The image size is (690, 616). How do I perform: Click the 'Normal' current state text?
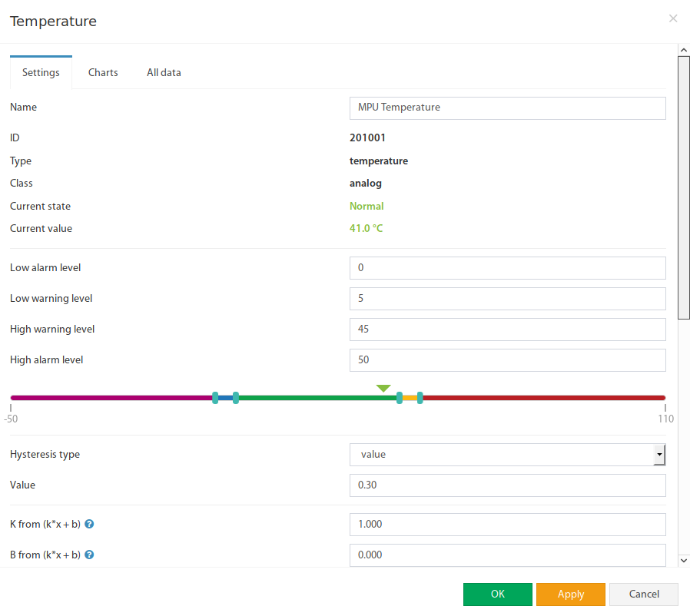367,206
